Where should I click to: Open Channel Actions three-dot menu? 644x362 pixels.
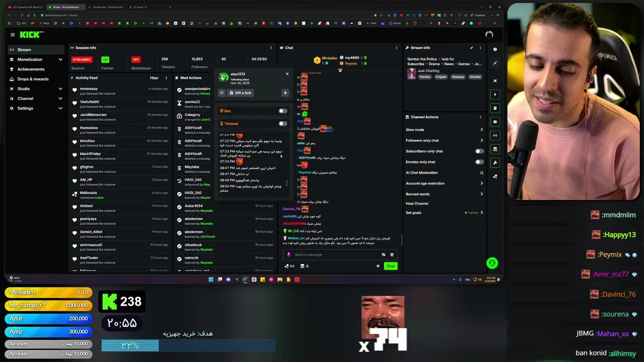coord(480,117)
